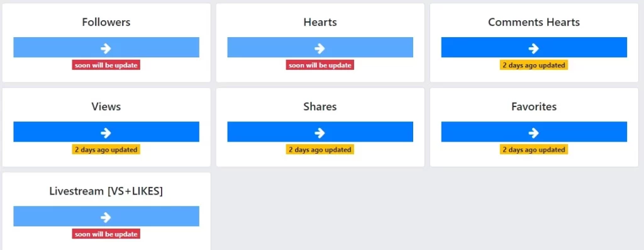
Task: Open Shares using its arrow icon
Action: (x=320, y=133)
